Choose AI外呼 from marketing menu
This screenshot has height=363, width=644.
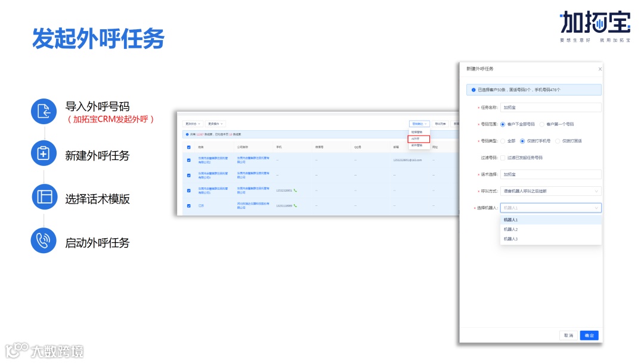pos(419,139)
